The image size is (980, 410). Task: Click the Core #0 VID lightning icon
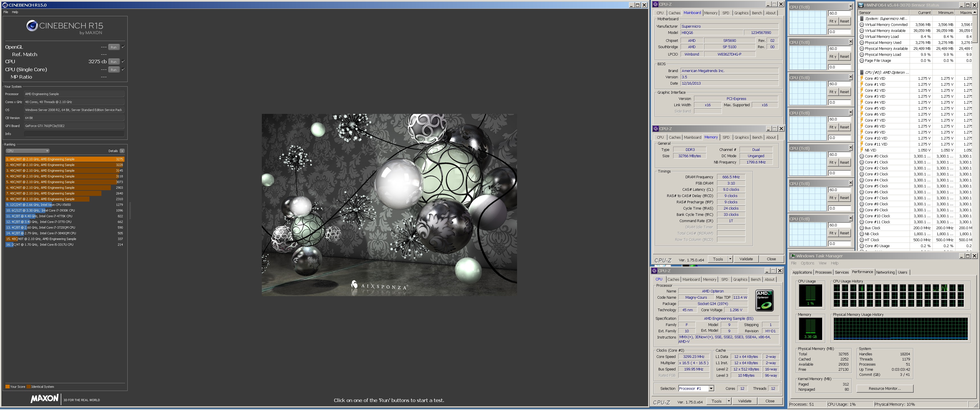[862, 78]
